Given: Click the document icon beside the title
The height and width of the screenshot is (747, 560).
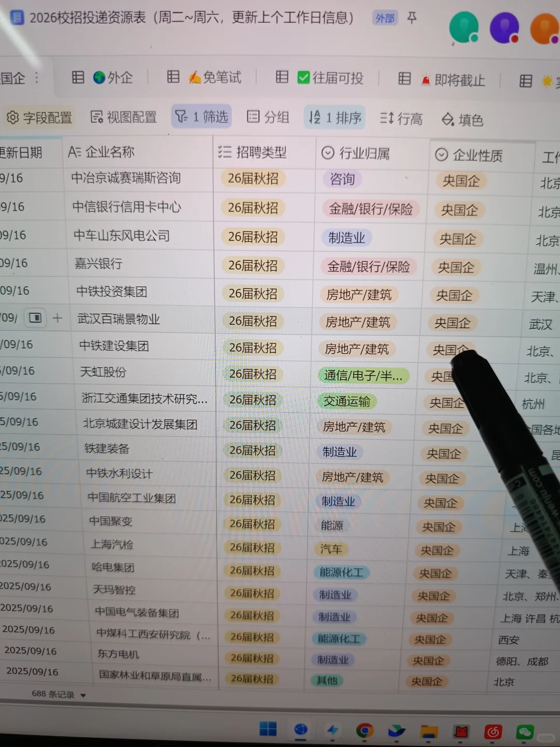Looking at the screenshot, I should coord(17,18).
